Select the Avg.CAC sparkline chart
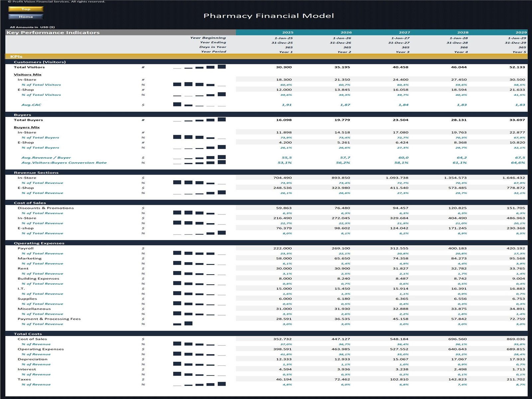The image size is (532, 399). [x=199, y=104]
